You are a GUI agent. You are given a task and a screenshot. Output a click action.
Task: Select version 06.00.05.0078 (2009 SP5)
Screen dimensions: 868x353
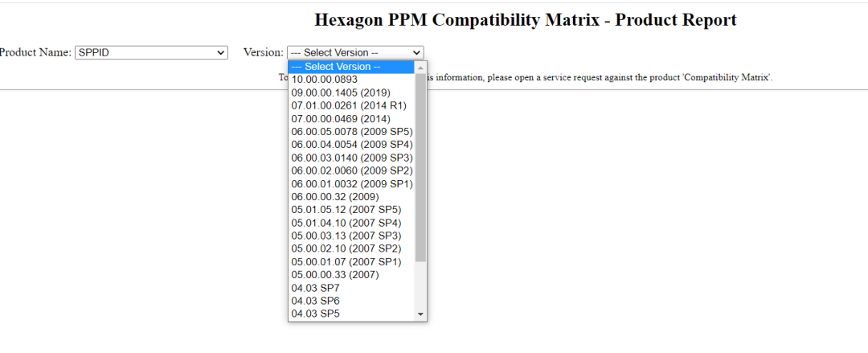pos(351,131)
